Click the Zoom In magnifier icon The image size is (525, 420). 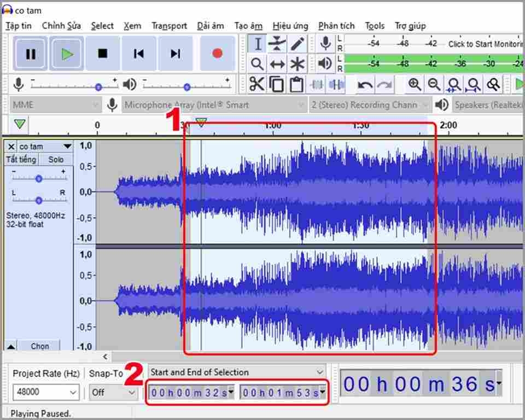tap(415, 85)
